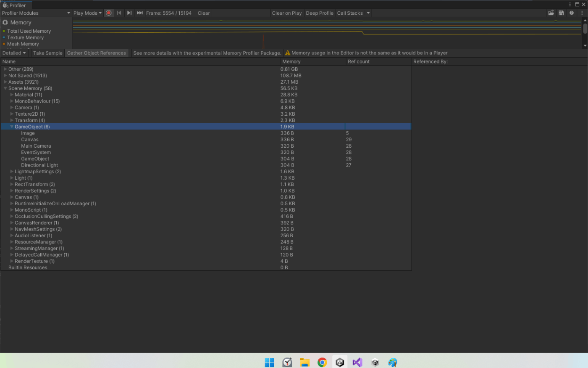Collapse the Scene Memory (58) row

click(5, 88)
